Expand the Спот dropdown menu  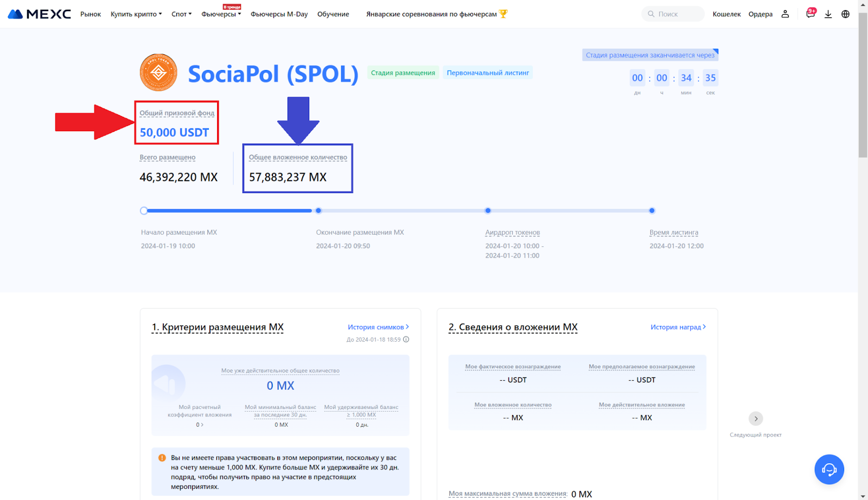(181, 14)
